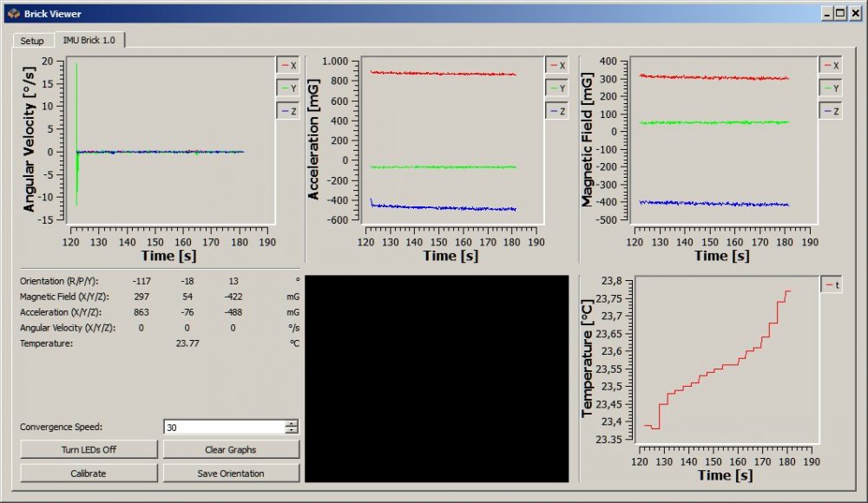Toggle X series in Magnetic Field legend
The image size is (868, 503).
(x=831, y=65)
